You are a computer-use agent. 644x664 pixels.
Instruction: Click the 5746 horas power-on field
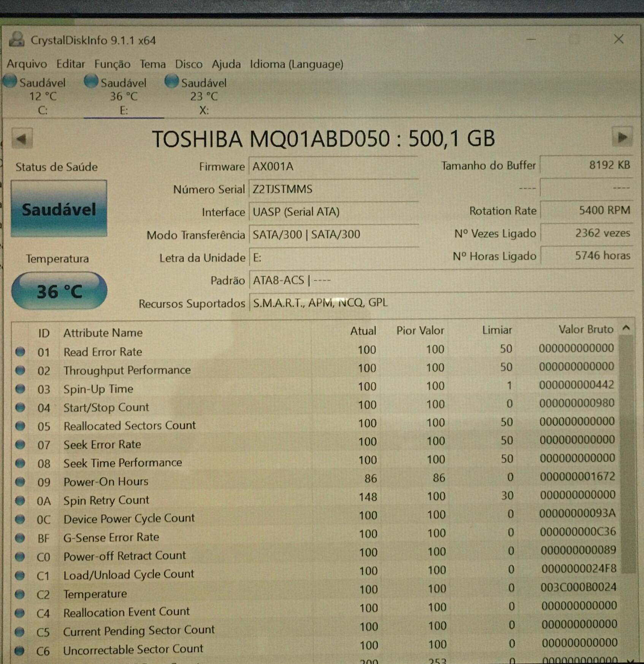[587, 256]
